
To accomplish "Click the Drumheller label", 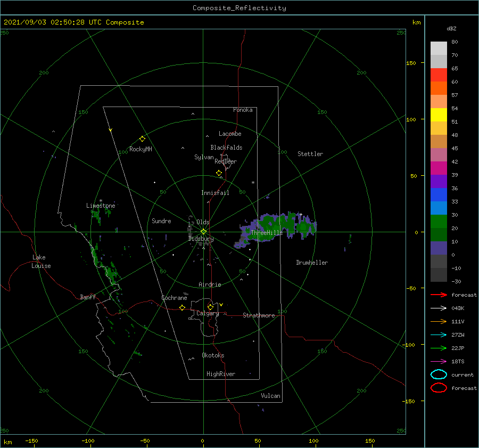I will pos(312,263).
